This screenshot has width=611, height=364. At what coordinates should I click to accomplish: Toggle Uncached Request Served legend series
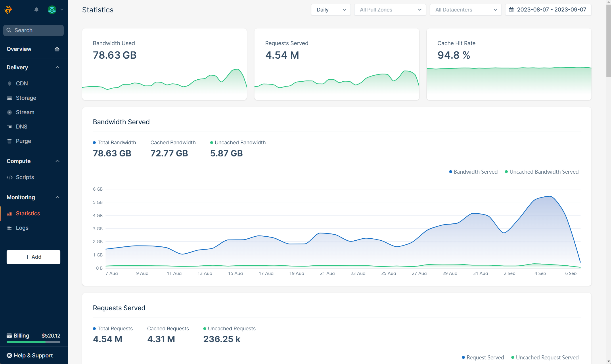point(545,357)
